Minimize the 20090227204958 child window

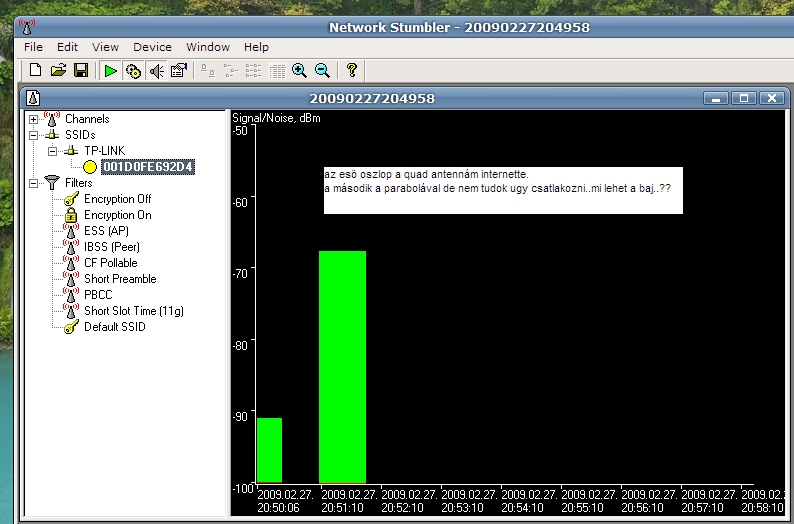point(716,98)
